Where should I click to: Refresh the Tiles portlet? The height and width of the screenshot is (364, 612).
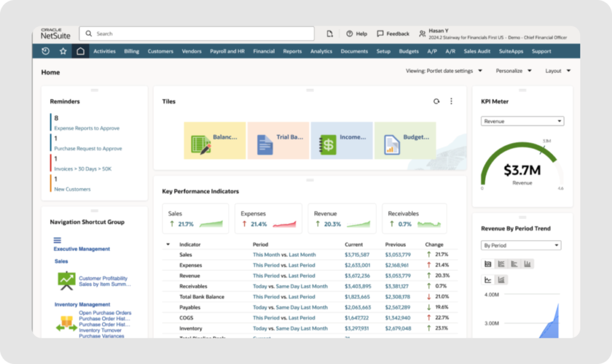[436, 102]
